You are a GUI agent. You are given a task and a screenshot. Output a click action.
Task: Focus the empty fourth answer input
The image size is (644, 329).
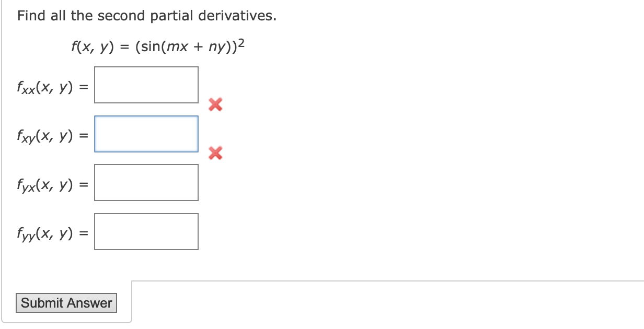[146, 232]
